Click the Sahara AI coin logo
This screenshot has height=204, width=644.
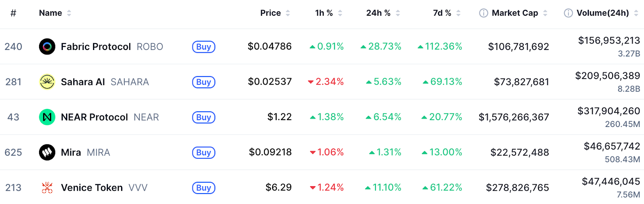47,82
